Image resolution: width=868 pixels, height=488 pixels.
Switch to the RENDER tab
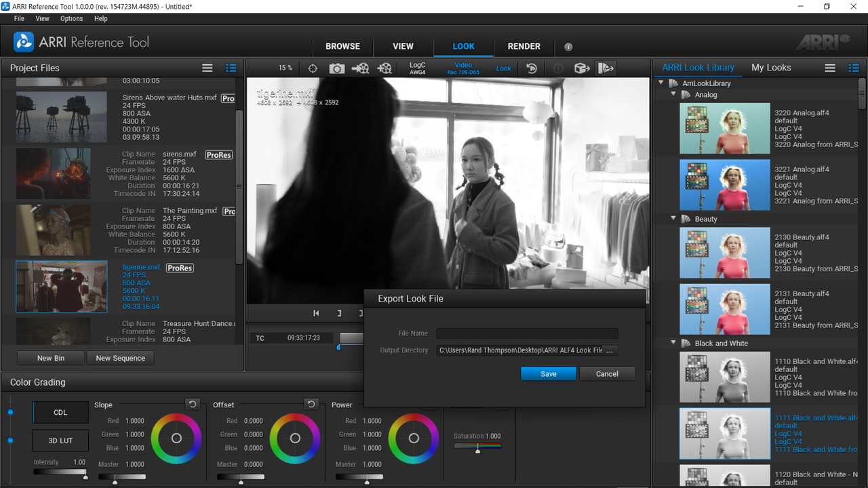(x=524, y=47)
